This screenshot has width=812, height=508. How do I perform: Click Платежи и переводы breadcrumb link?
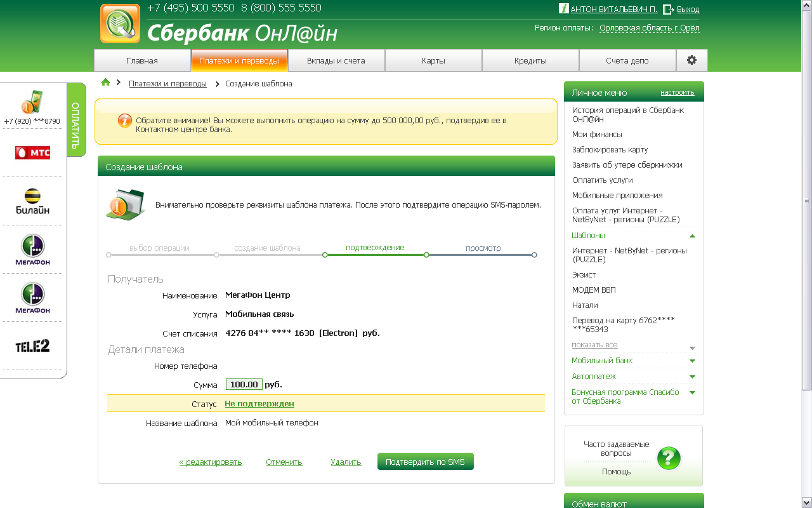point(167,84)
